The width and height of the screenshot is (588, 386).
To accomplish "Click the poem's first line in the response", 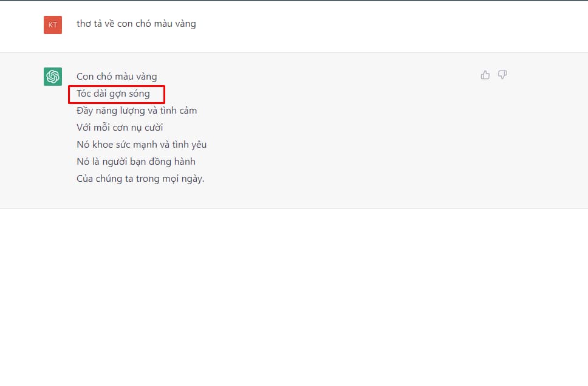I will (116, 77).
